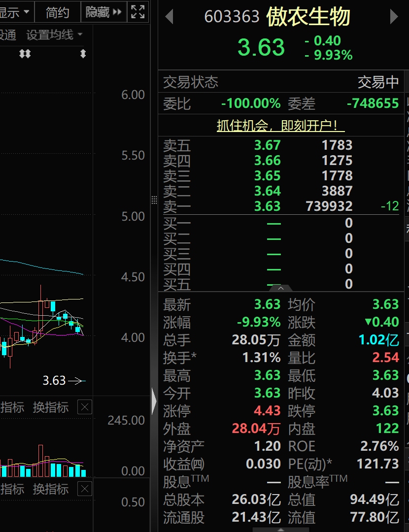Go to previous stock with left arrow
The width and height of the screenshot is (409, 532).
[x=169, y=16]
